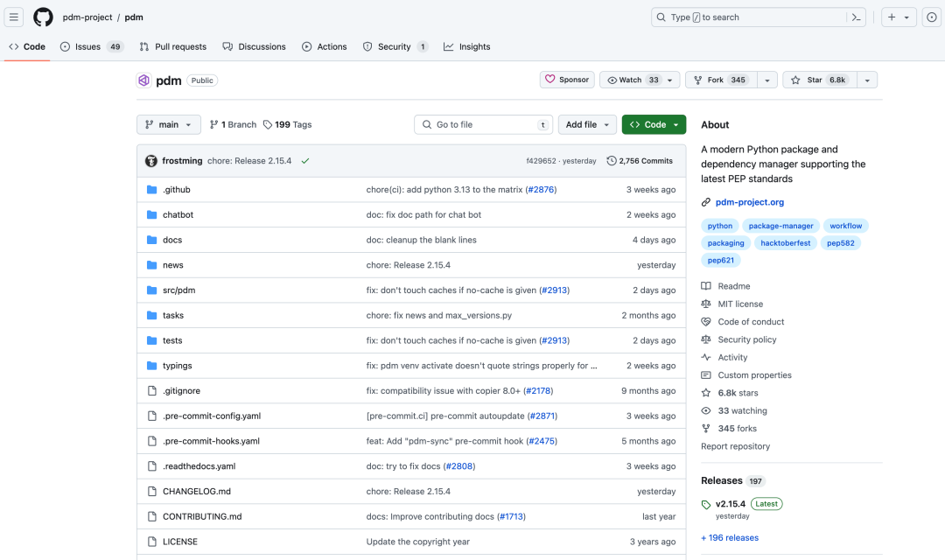This screenshot has height=560, width=945.
Task: Click the plus create-new icon
Action: tap(892, 17)
